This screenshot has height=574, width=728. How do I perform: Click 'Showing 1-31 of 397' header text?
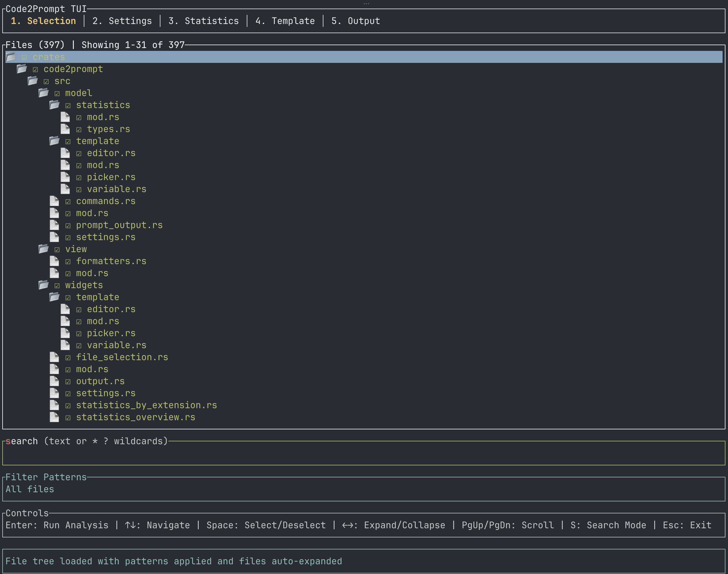point(133,45)
